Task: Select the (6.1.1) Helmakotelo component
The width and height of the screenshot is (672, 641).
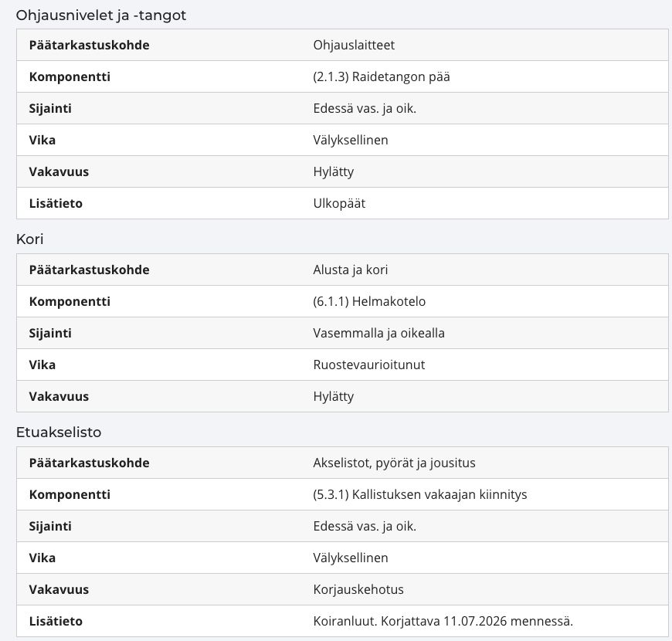Action: [x=369, y=302]
